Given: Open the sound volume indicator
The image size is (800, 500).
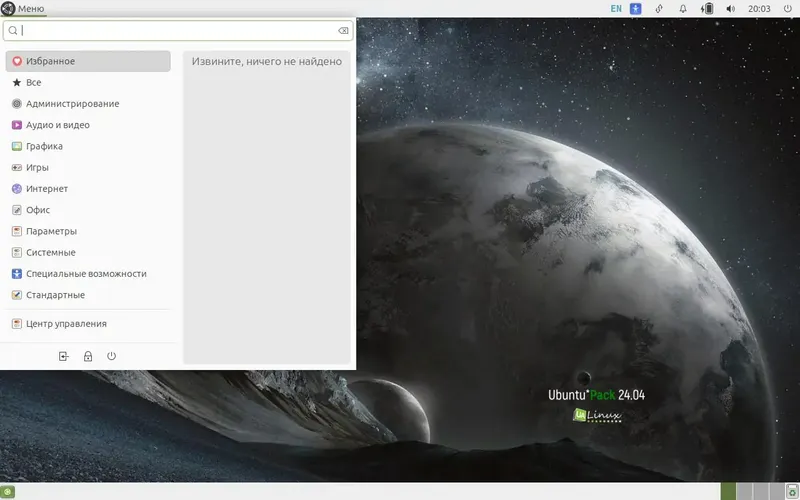Looking at the screenshot, I should (x=731, y=9).
